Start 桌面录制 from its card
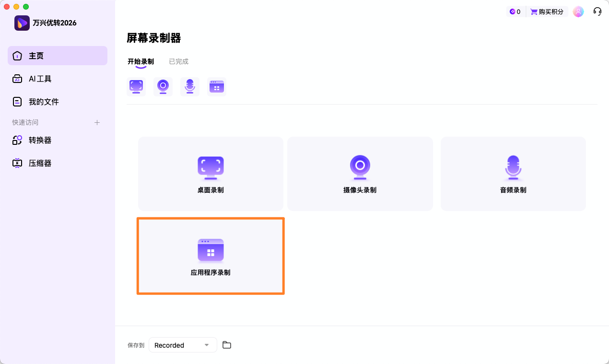Image resolution: width=609 pixels, height=364 pixels. [x=210, y=174]
